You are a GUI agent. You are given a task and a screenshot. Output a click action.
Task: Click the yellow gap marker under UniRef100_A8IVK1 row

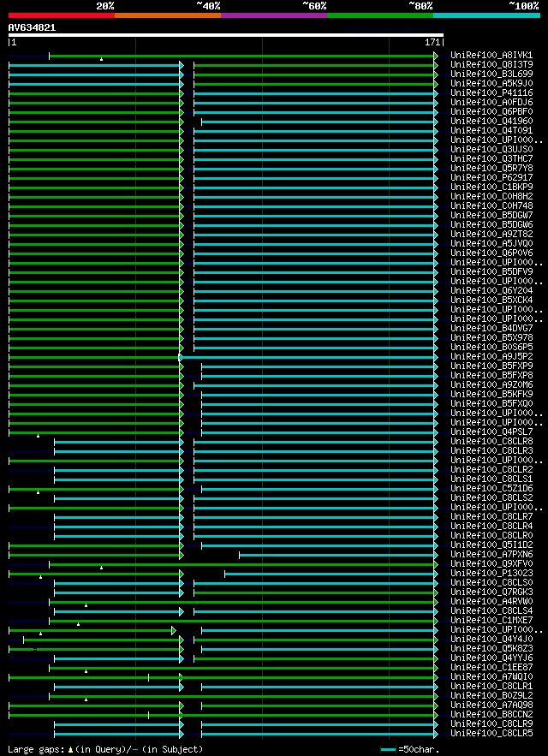(101, 59)
